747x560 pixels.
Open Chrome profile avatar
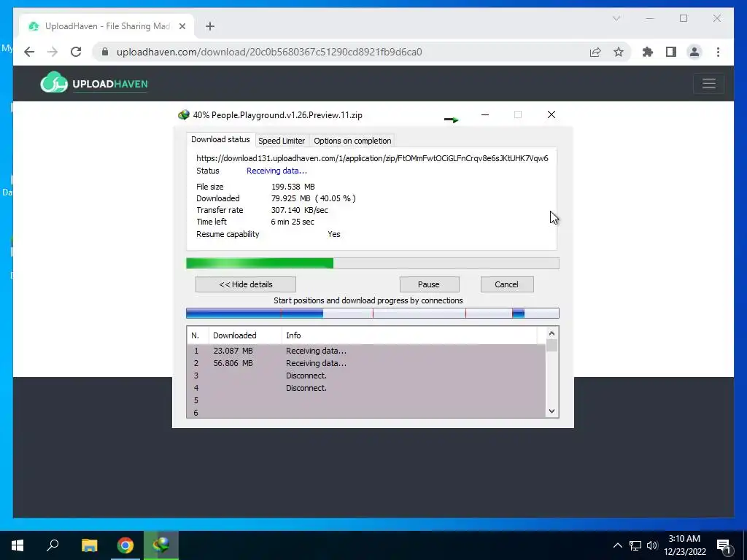694,52
